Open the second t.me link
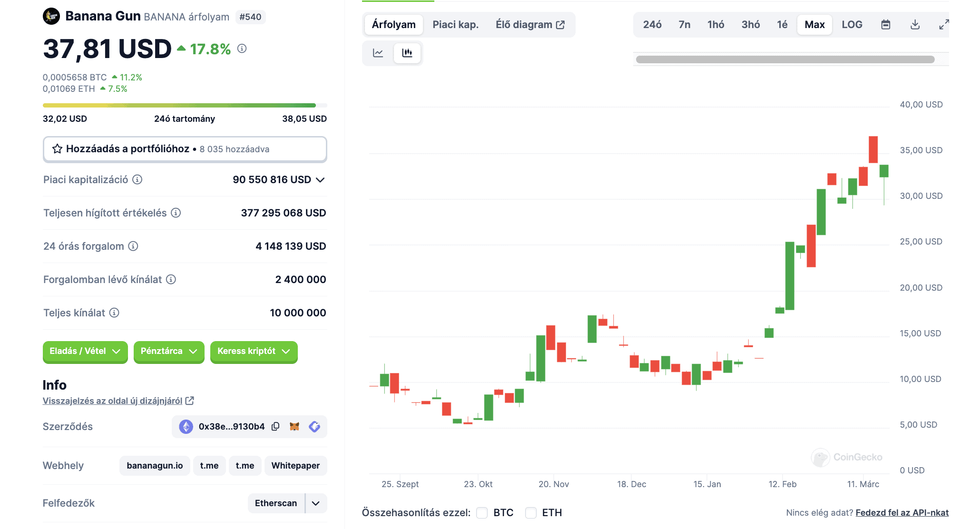The height and width of the screenshot is (529, 980). tap(245, 466)
